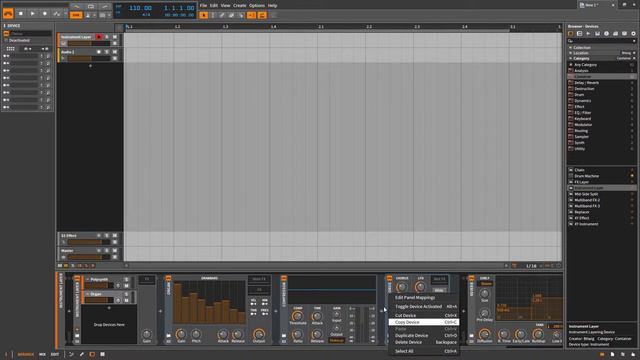Screen dimensions: 640x360
Task: Click the tempo value 110.00
Action: tap(140, 8)
